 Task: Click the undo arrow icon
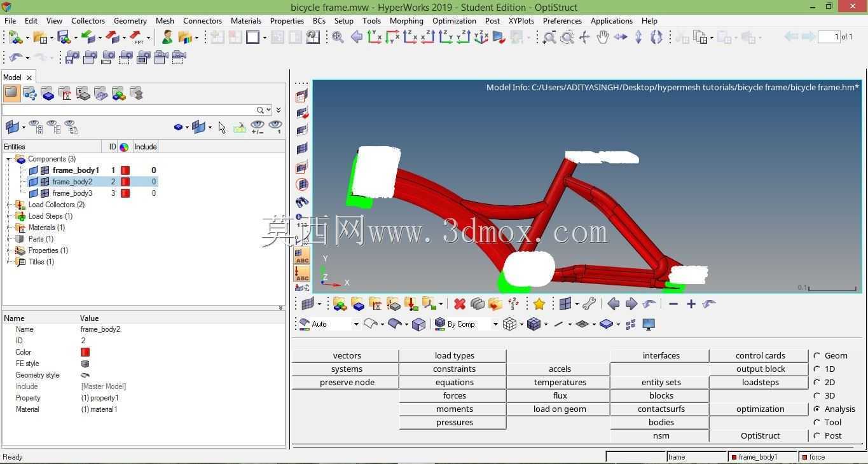[x=15, y=57]
